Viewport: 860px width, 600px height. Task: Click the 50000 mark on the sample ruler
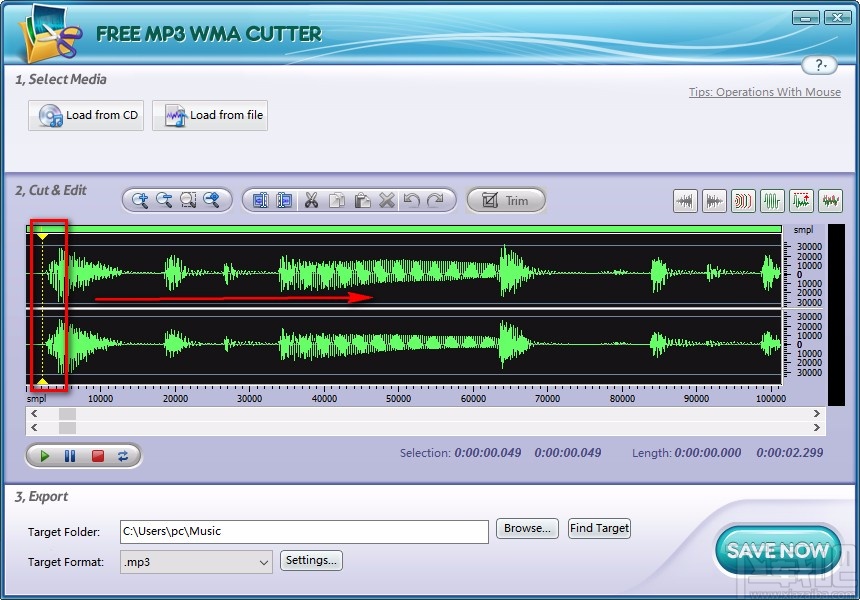(x=398, y=399)
